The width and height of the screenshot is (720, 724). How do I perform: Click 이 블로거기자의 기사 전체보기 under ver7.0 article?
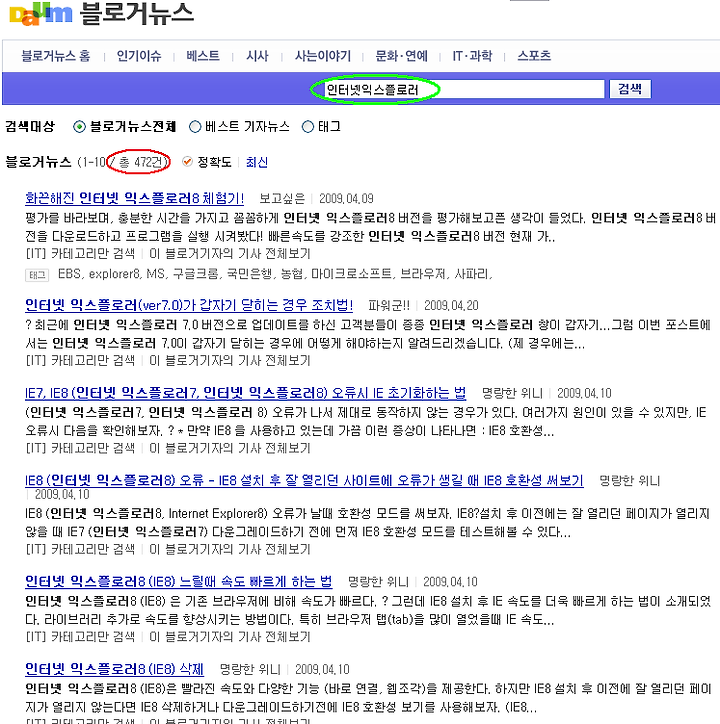pyautogui.click(x=230, y=360)
